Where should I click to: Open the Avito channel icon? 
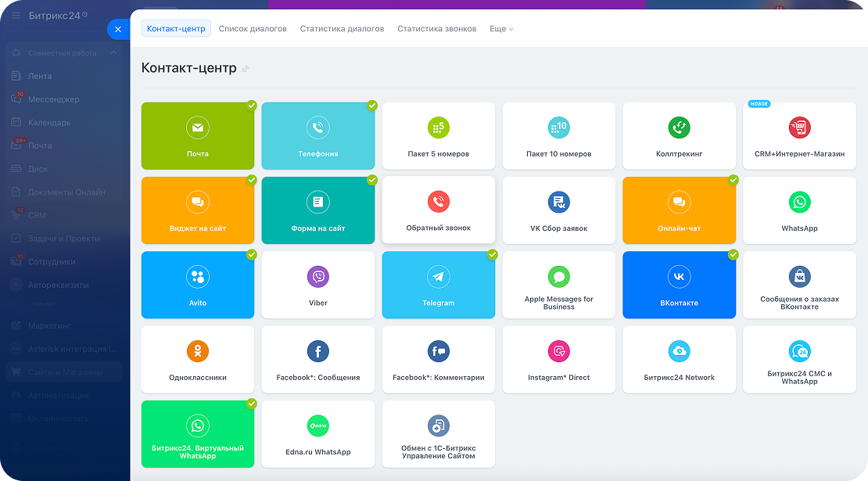click(198, 277)
